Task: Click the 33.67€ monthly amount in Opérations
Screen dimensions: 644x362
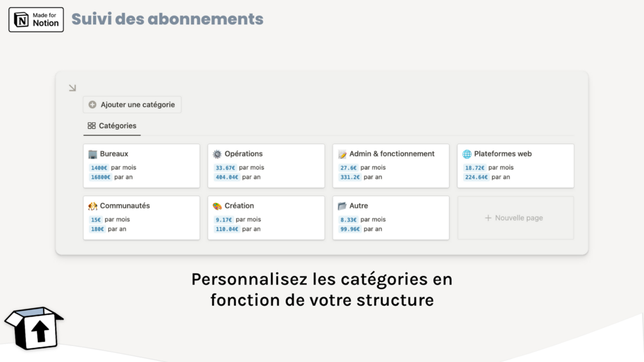Action: (x=225, y=168)
